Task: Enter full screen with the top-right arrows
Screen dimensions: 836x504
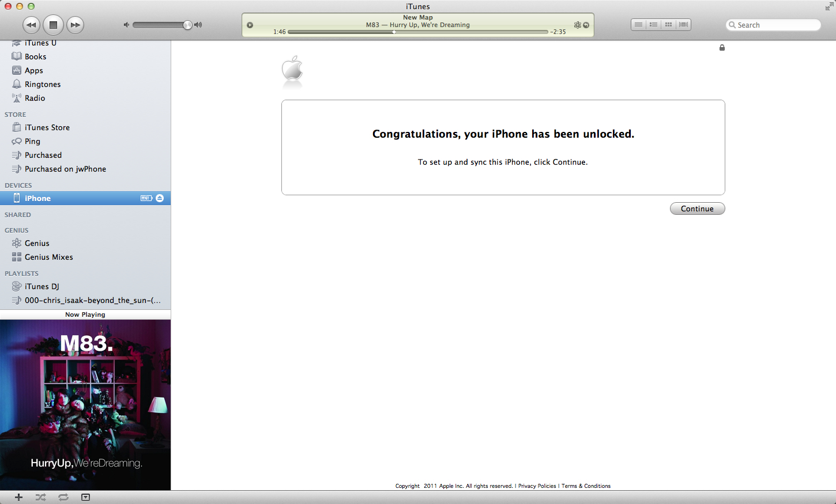Action: click(829, 6)
